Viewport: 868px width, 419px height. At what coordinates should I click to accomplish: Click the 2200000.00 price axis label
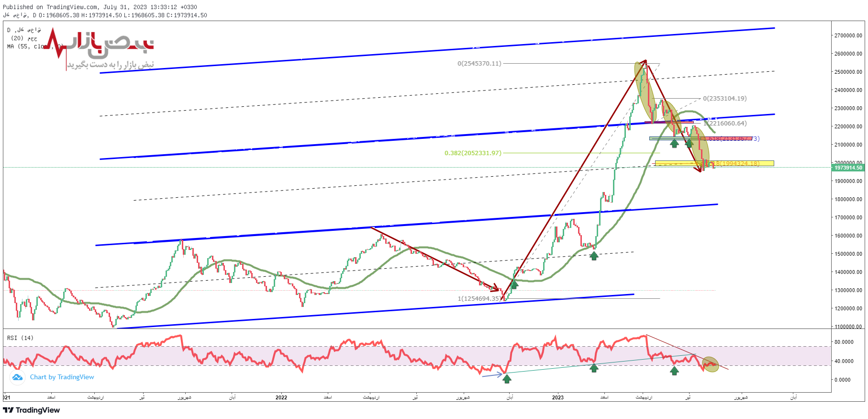[x=848, y=126]
